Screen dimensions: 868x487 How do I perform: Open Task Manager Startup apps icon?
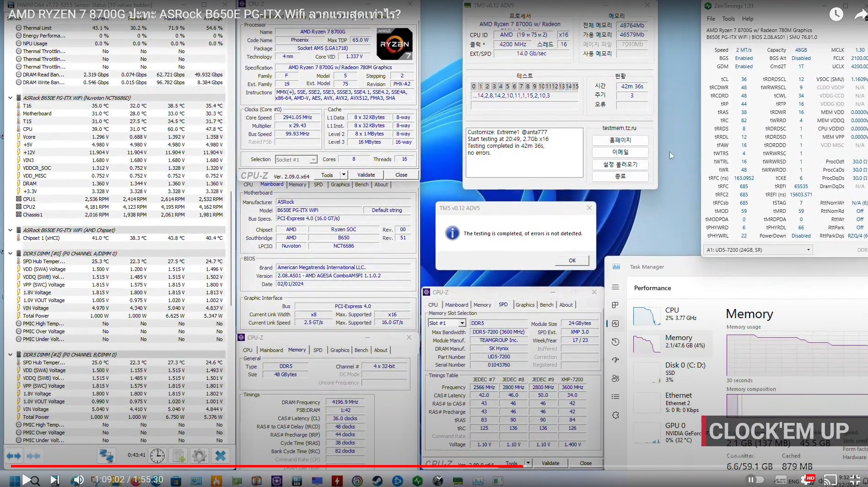point(615,360)
